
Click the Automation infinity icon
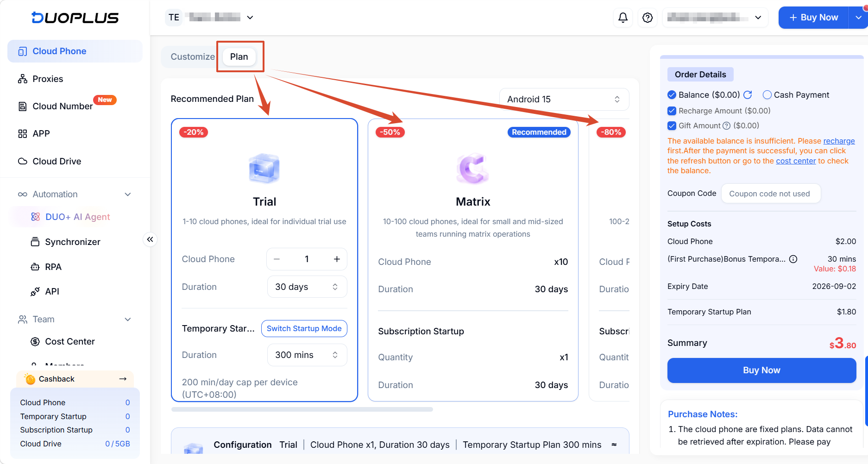coord(22,194)
